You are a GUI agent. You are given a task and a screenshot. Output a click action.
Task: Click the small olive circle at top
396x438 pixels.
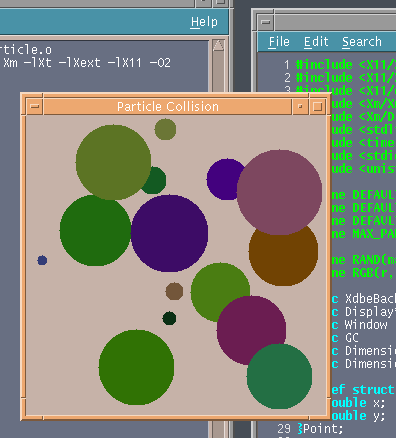coord(165,129)
